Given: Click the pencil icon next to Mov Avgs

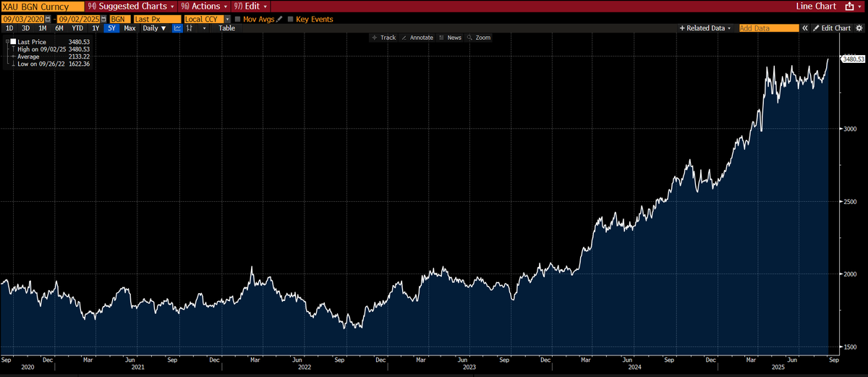Looking at the screenshot, I should click(278, 19).
